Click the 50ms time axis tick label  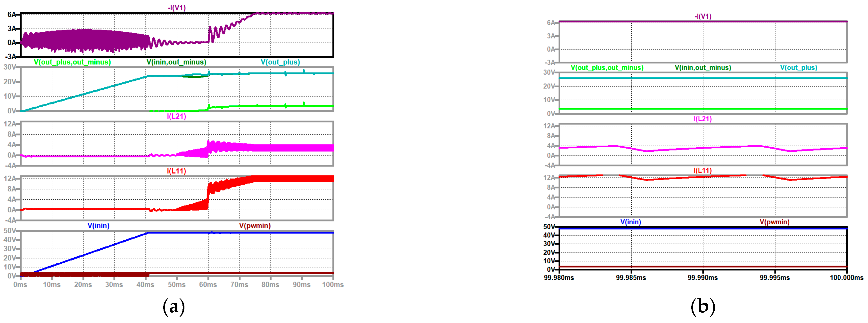pos(177,285)
